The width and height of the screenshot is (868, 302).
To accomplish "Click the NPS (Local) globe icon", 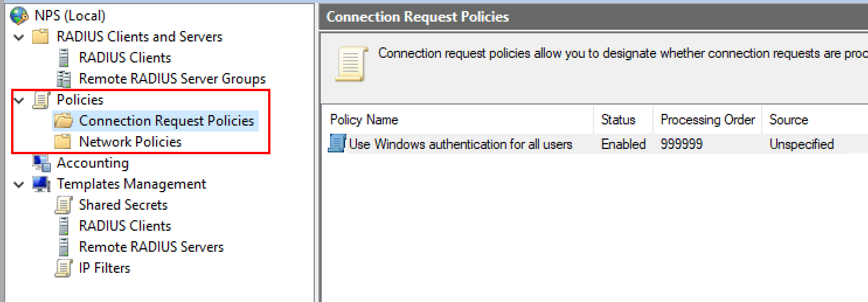I will click(19, 16).
